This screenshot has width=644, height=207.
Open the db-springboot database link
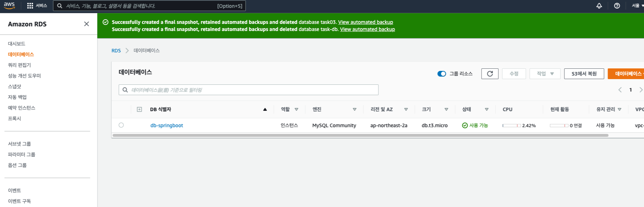click(x=167, y=125)
